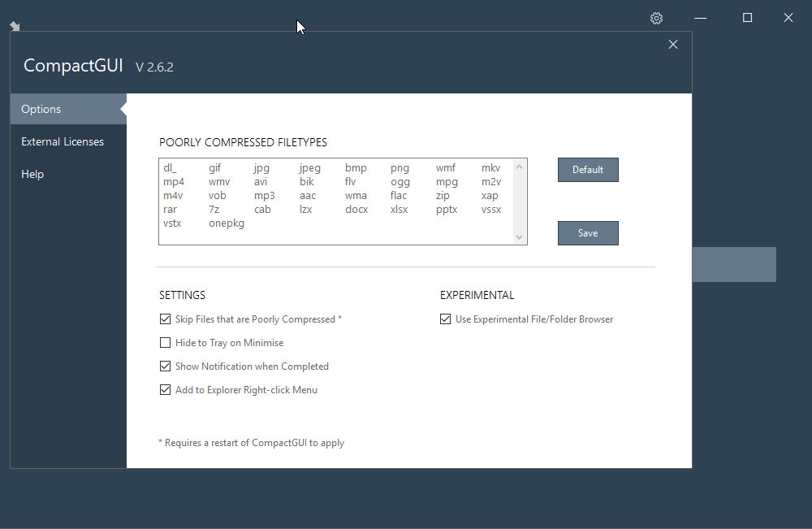The width and height of the screenshot is (812, 529).
Task: Click the 'gif' filetype entry
Action: (x=215, y=168)
